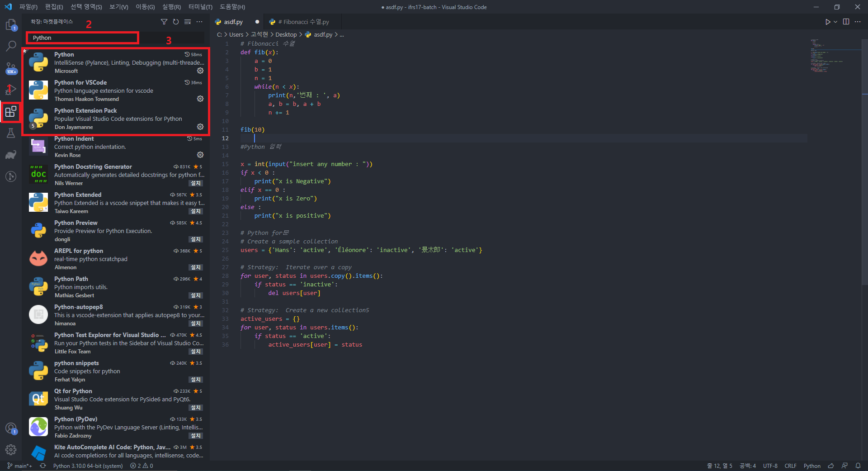Open editor more actions ellipsis

(858, 22)
